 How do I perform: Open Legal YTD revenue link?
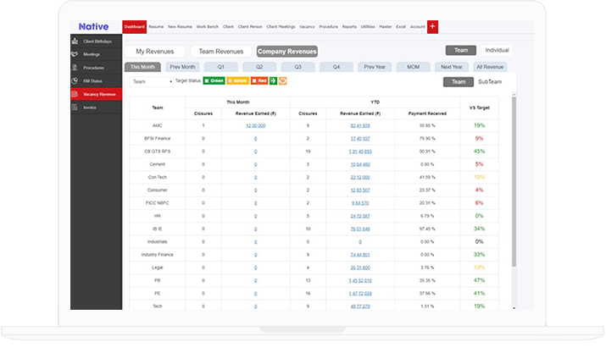360,267
